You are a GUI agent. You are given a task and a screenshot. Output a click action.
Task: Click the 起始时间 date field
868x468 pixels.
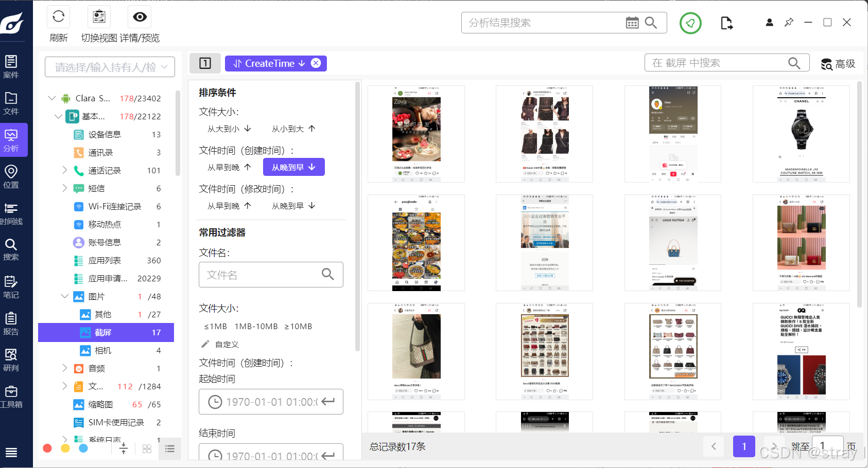[x=271, y=402]
